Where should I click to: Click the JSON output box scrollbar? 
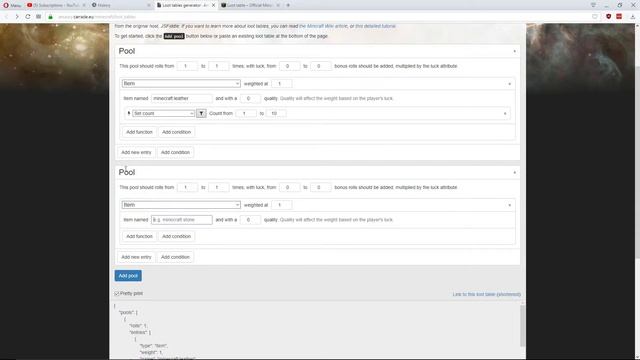[x=522, y=326]
